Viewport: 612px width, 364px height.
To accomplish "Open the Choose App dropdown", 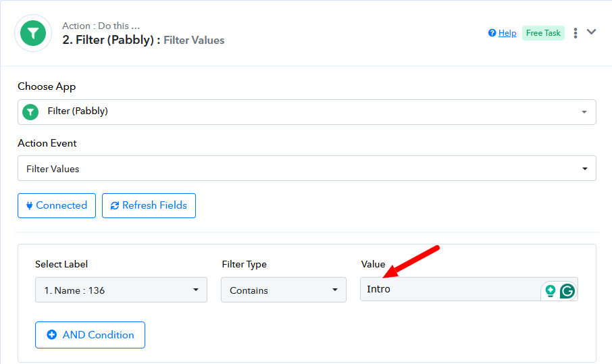I will click(307, 112).
